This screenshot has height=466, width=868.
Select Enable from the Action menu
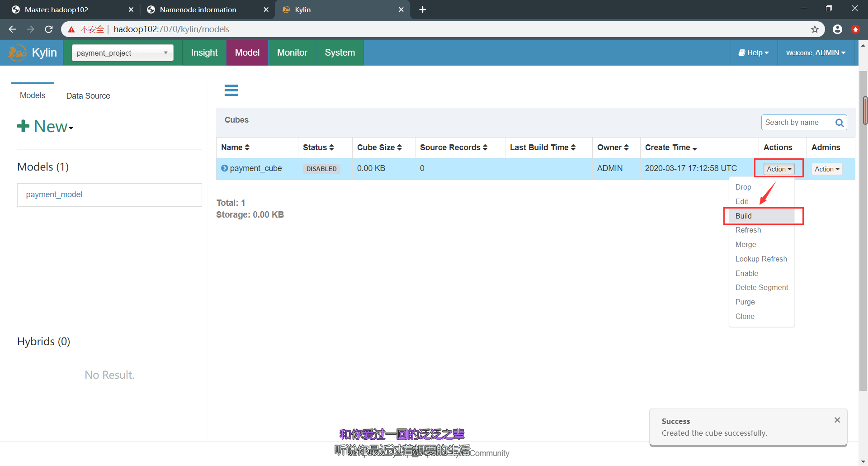click(761, 273)
